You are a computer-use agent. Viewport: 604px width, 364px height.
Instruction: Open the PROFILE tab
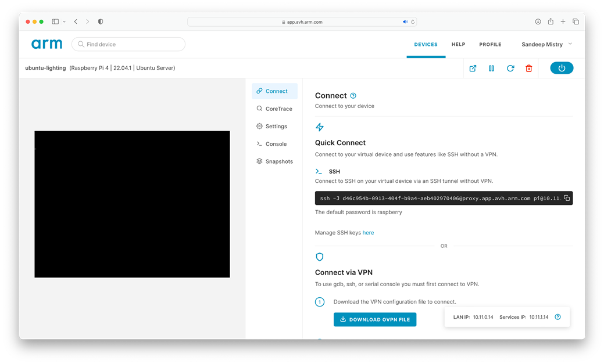(x=490, y=45)
